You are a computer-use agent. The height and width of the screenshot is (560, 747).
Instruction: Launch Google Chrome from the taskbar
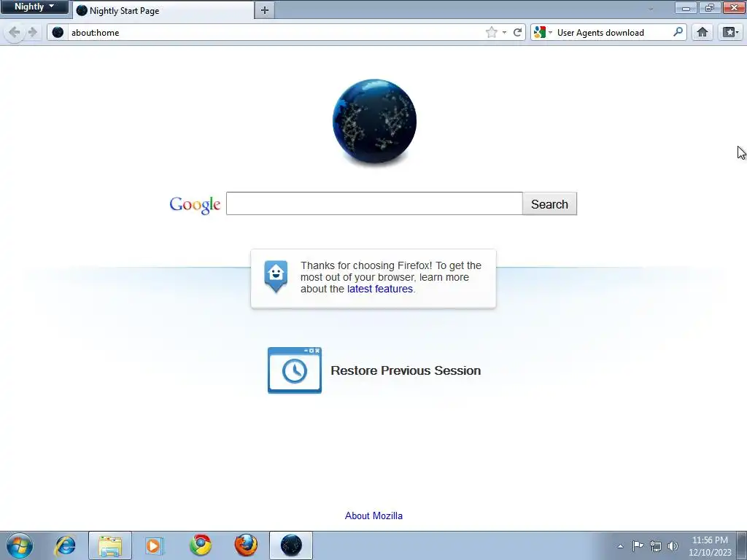click(x=201, y=545)
